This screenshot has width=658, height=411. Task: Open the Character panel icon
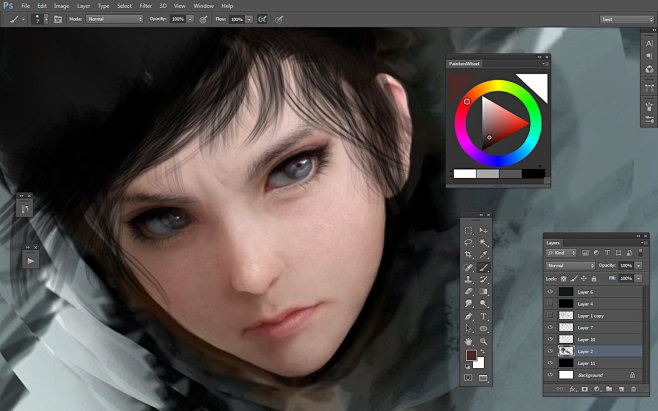pos(649,44)
